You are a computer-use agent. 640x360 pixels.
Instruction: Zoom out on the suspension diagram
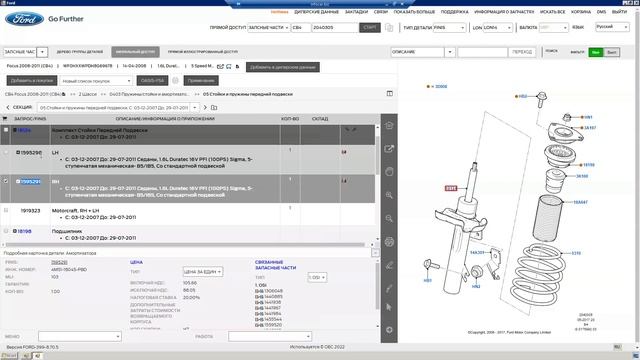click(x=389, y=218)
